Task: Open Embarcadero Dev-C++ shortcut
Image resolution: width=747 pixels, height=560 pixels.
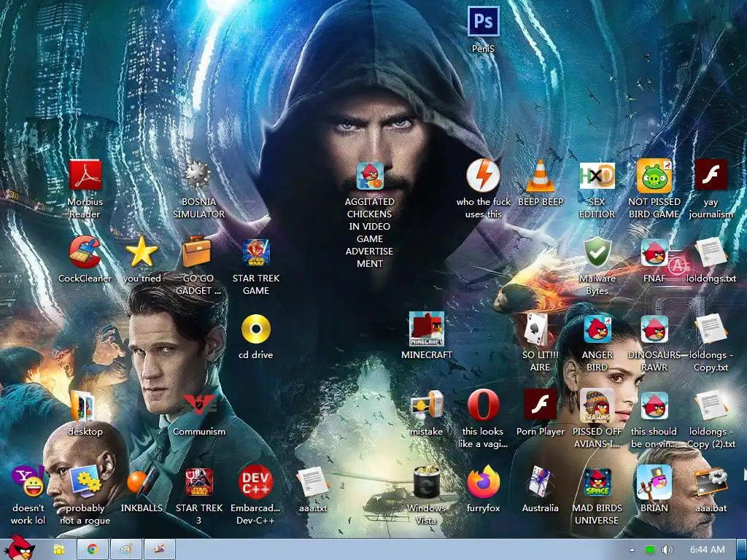Action: (256, 482)
